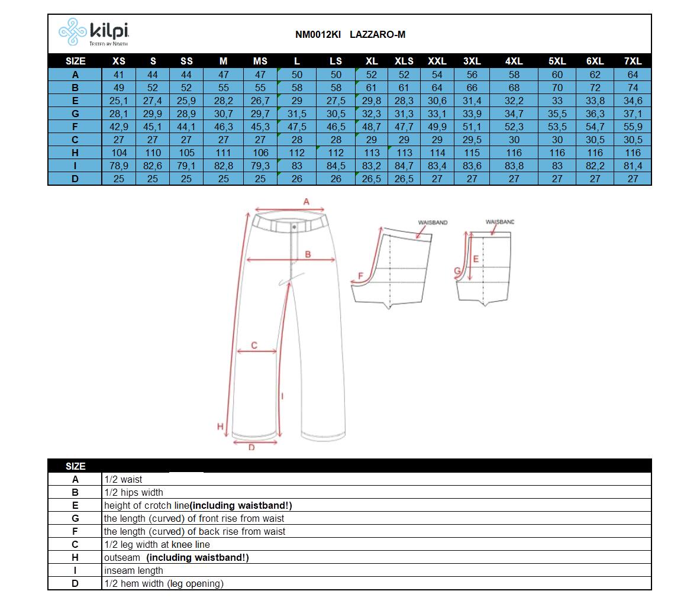Select the '1/2 hips width' description
Viewport: 700px width, 604px height.
click(134, 492)
